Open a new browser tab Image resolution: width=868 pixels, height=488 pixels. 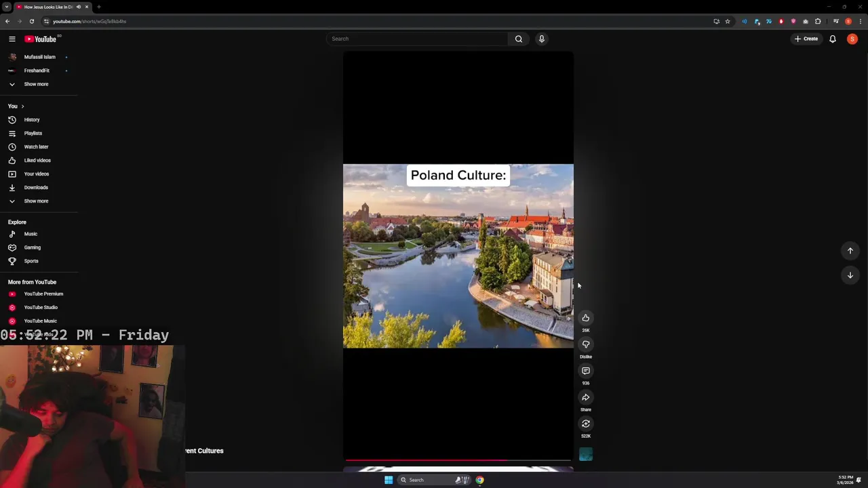pos(99,7)
